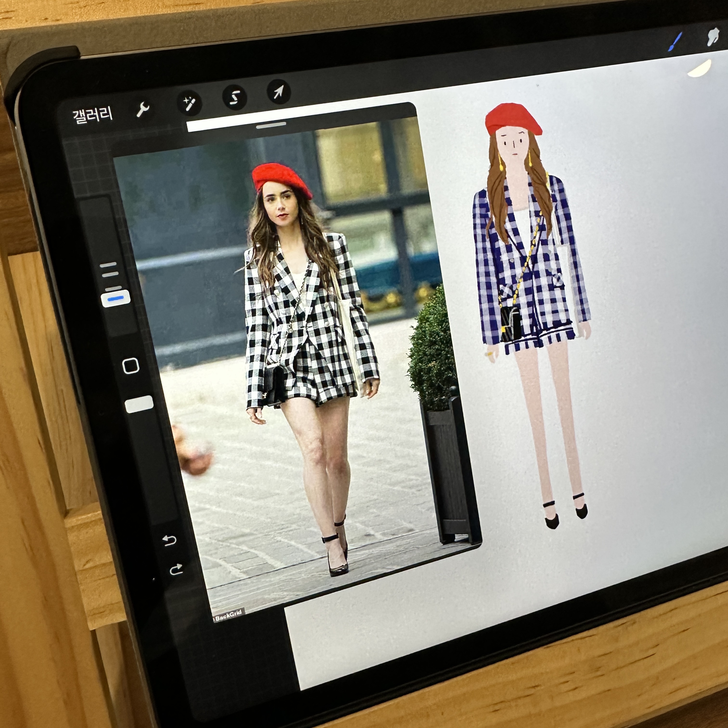The height and width of the screenshot is (728, 728).
Task: Tap the Undo arrow in sidebar
Action: pyautogui.click(x=169, y=540)
